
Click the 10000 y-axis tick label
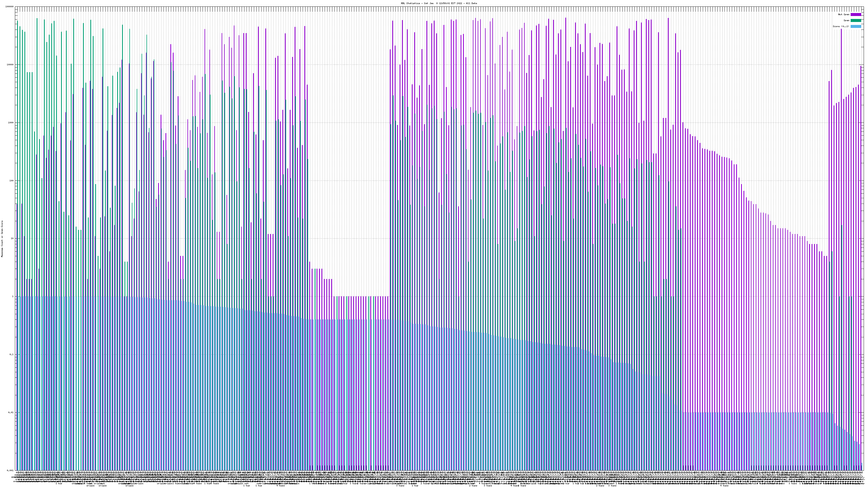pos(11,65)
